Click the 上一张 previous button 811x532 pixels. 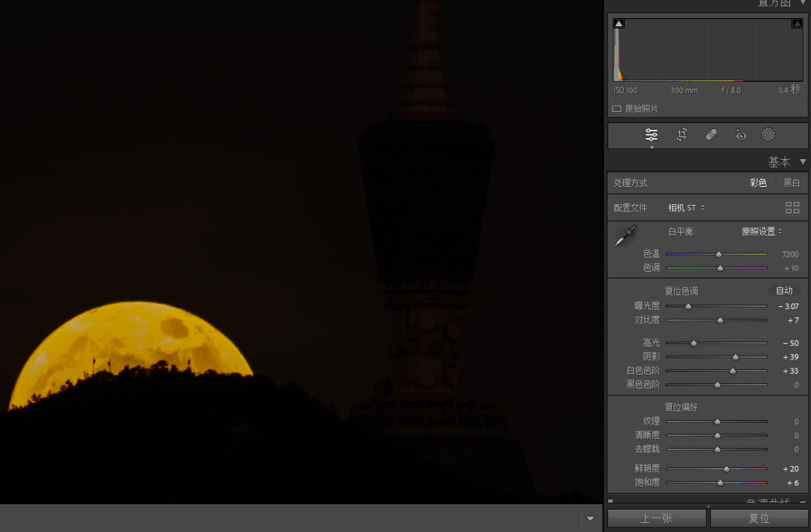[x=656, y=518]
